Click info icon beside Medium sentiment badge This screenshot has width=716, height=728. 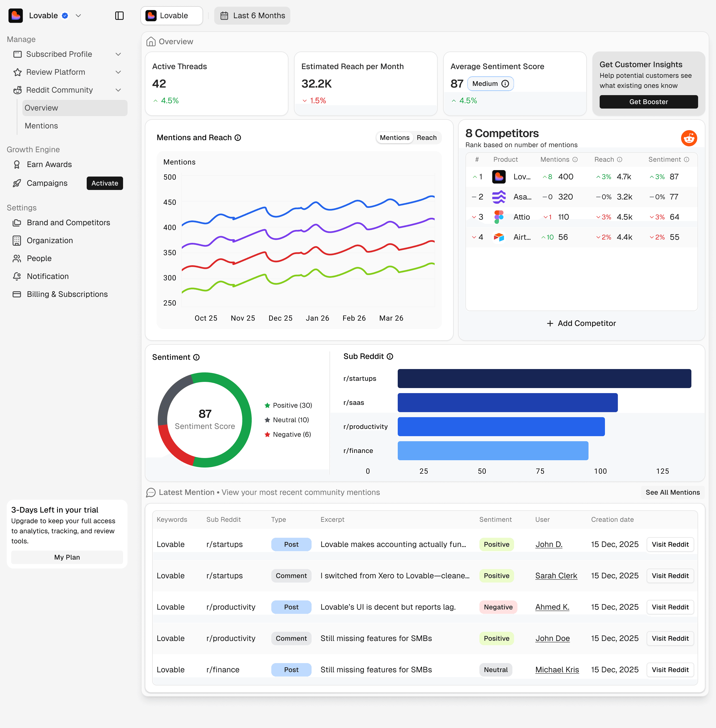point(505,84)
